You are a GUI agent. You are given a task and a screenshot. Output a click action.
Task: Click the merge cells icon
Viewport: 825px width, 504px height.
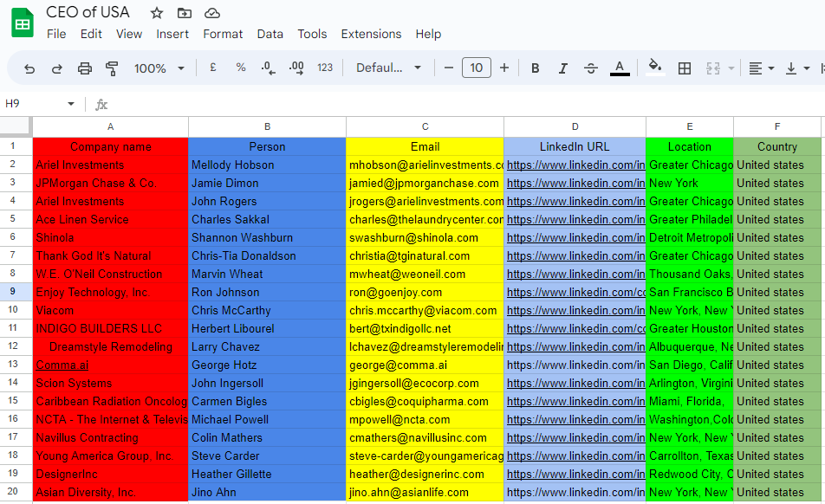[x=713, y=68]
